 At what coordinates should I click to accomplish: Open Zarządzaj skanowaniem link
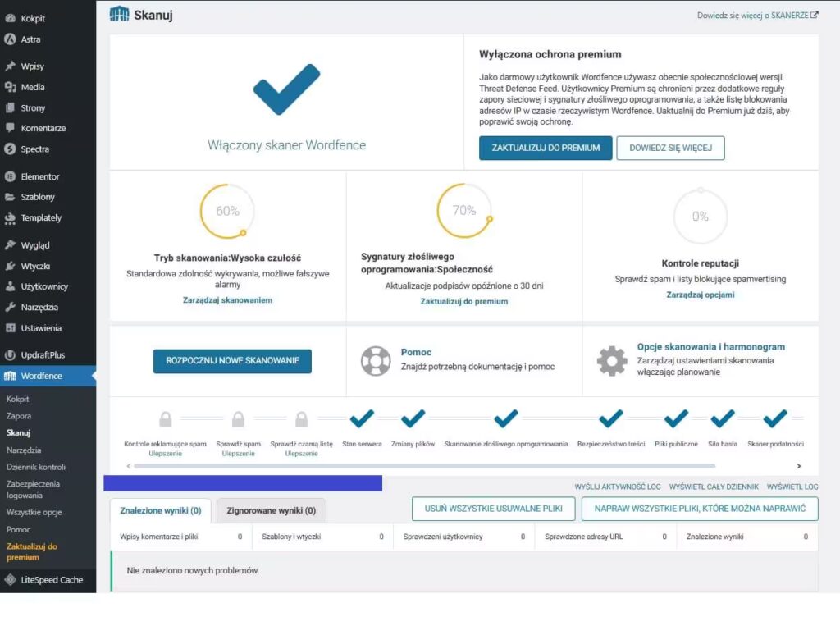[x=228, y=300]
